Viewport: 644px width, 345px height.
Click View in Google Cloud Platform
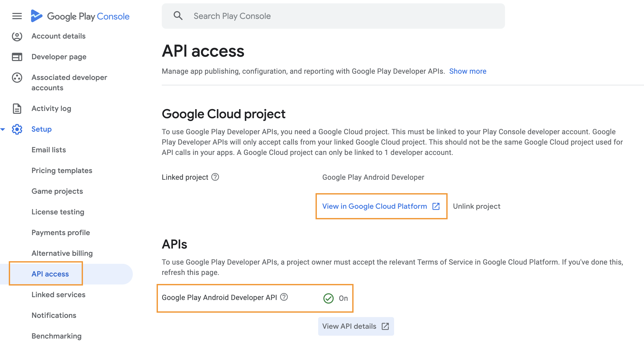click(381, 206)
